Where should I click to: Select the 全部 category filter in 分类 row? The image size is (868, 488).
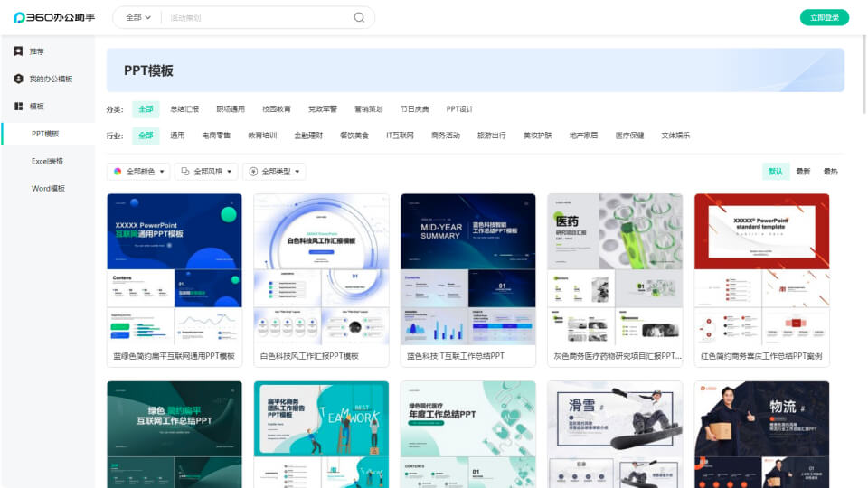click(x=146, y=109)
